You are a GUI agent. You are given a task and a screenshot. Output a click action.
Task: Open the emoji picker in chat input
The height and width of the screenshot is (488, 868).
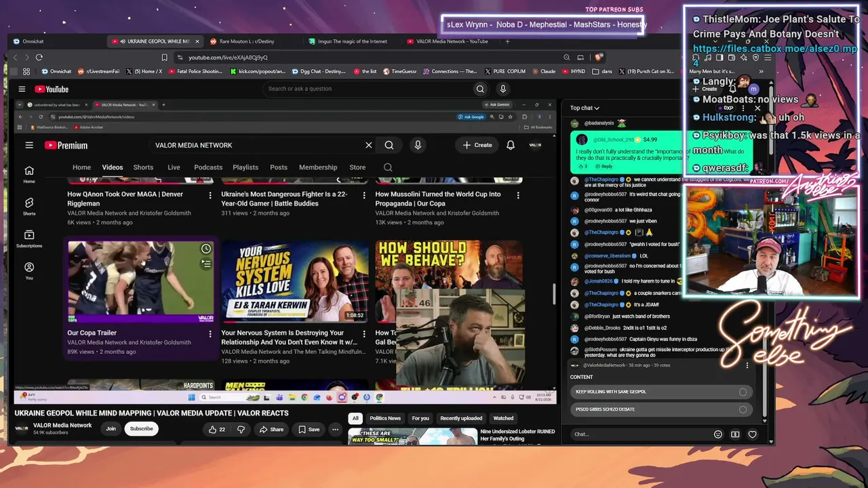pos(718,434)
